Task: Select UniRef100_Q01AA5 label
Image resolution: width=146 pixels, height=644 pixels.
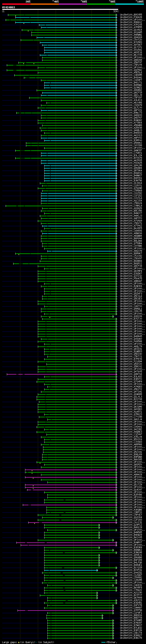Action: pyautogui.click(x=131, y=32)
